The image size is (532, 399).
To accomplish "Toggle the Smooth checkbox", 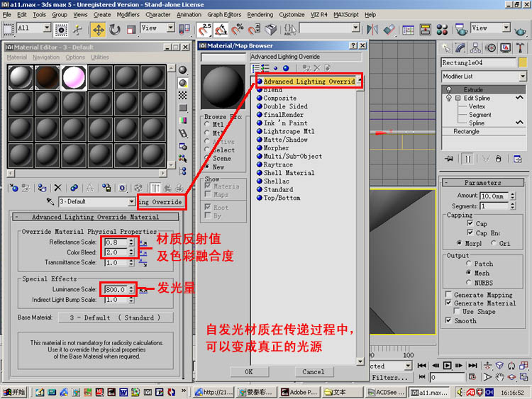I will [x=448, y=320].
